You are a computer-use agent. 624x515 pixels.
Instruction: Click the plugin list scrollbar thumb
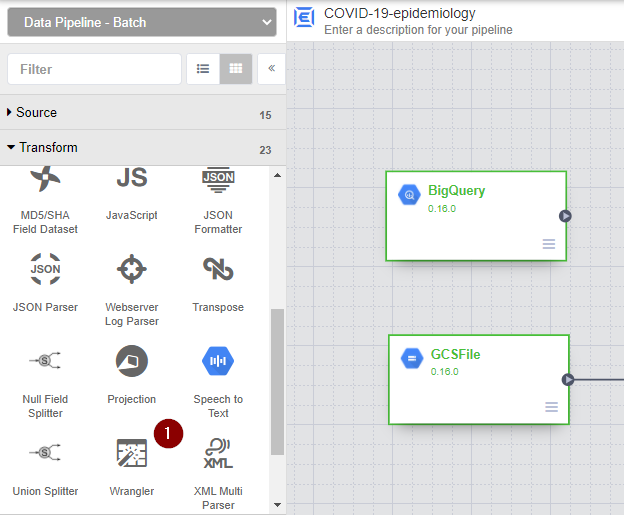277,382
